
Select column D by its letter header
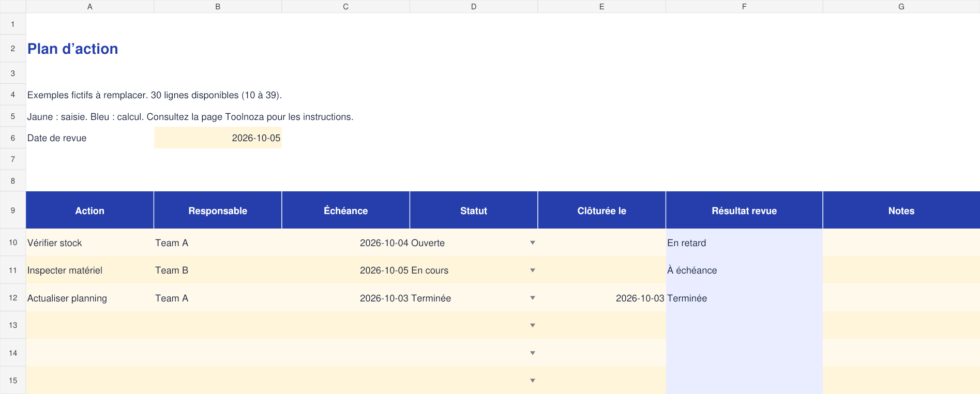click(x=474, y=7)
